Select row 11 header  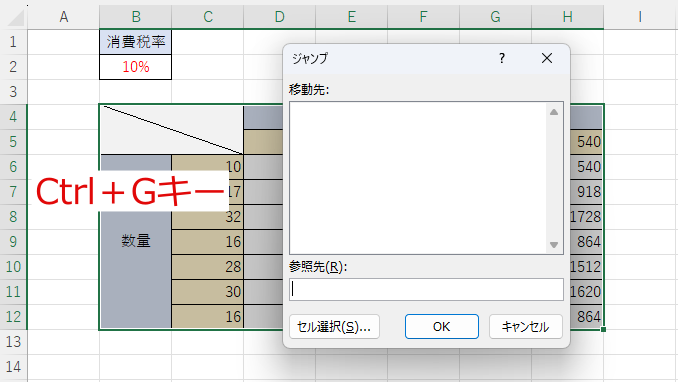pyautogui.click(x=13, y=292)
